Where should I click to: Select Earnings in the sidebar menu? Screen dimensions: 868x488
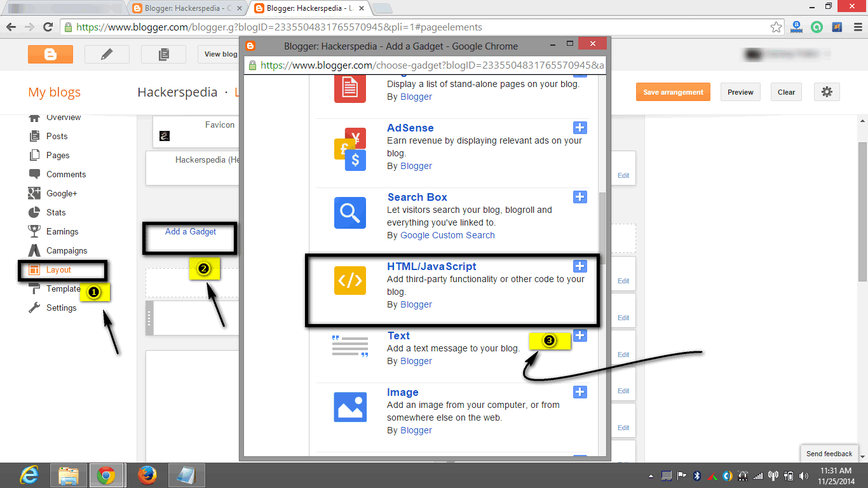(62, 231)
